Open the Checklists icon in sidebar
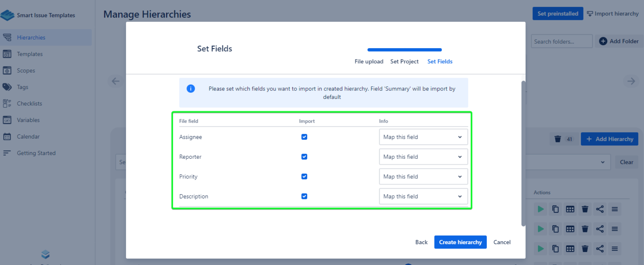Viewport: 644px width, 265px height. pos(7,103)
